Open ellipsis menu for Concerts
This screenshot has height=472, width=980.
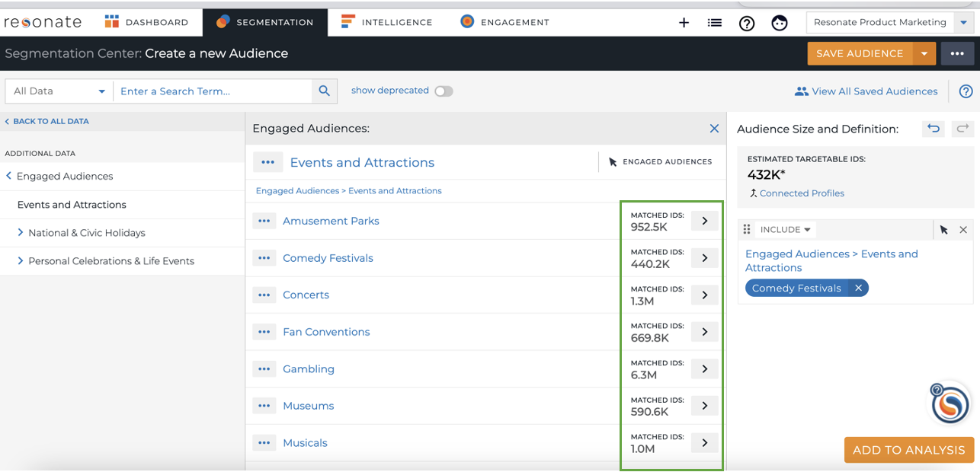click(264, 295)
